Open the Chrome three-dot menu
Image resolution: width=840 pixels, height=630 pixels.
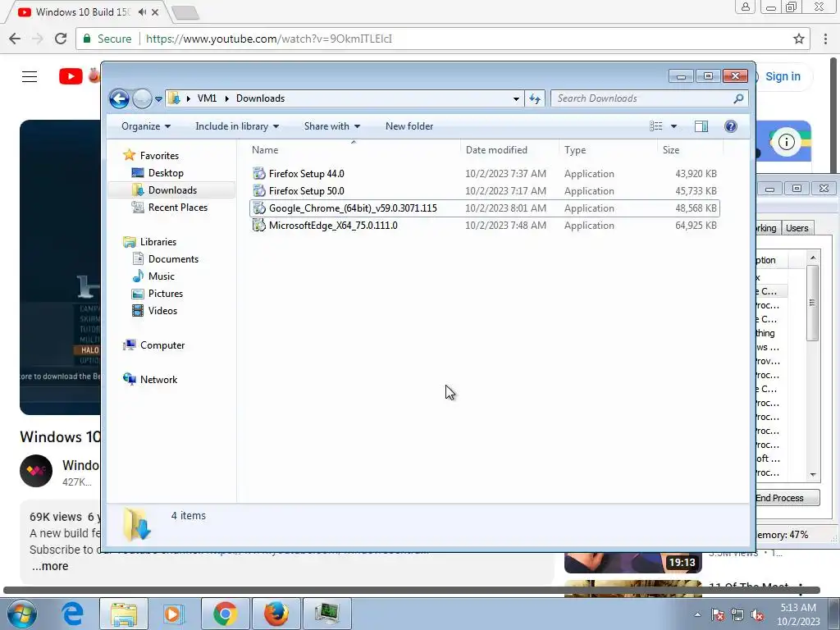click(825, 39)
